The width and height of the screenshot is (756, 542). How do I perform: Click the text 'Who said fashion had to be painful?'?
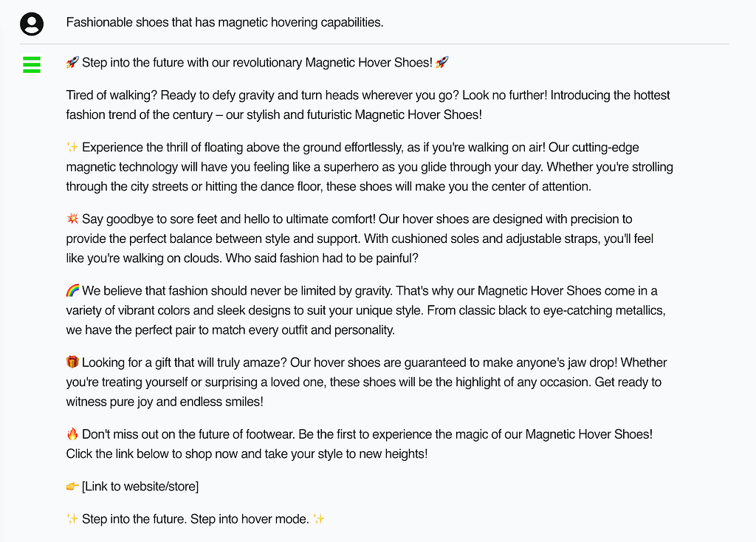[322, 258]
